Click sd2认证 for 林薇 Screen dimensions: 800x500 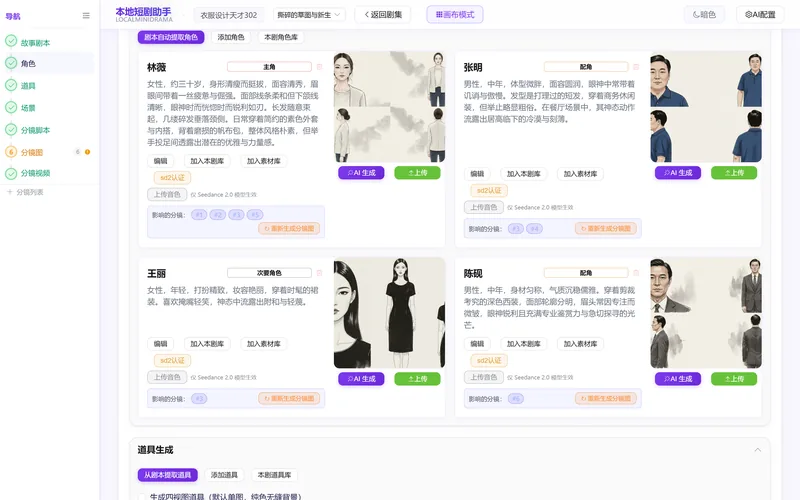pos(172,178)
